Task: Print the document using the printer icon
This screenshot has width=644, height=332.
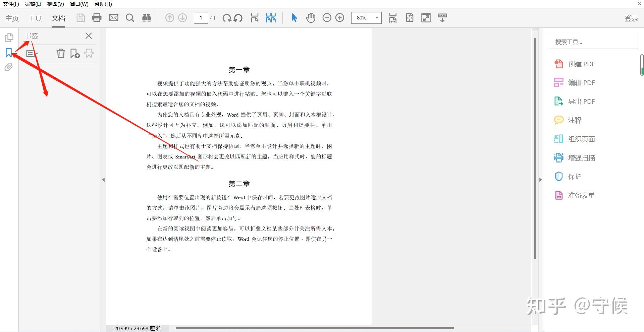Action: 97,18
